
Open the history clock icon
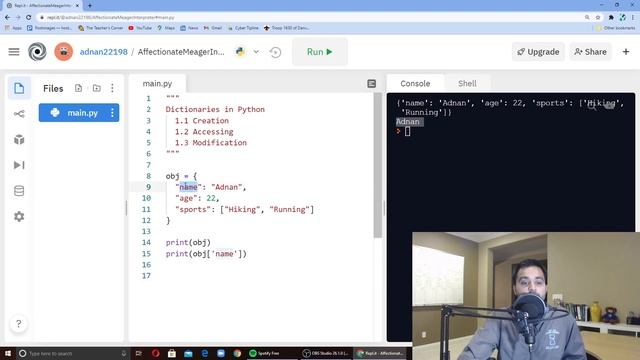[x=276, y=52]
